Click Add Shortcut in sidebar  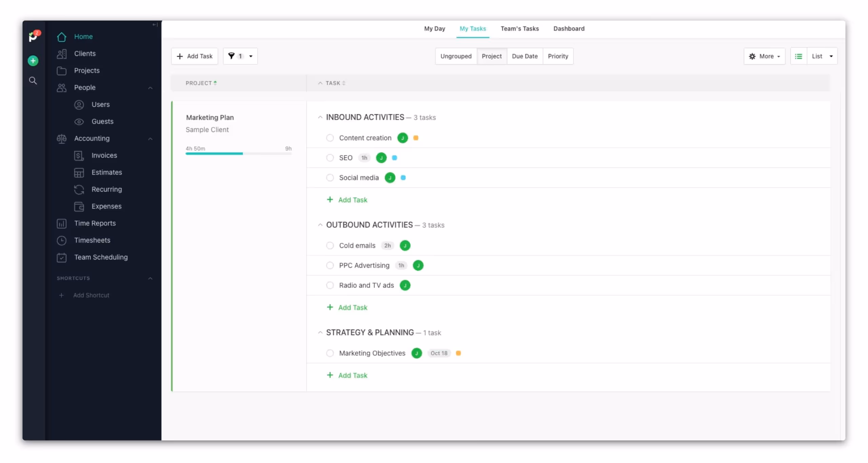91,295
